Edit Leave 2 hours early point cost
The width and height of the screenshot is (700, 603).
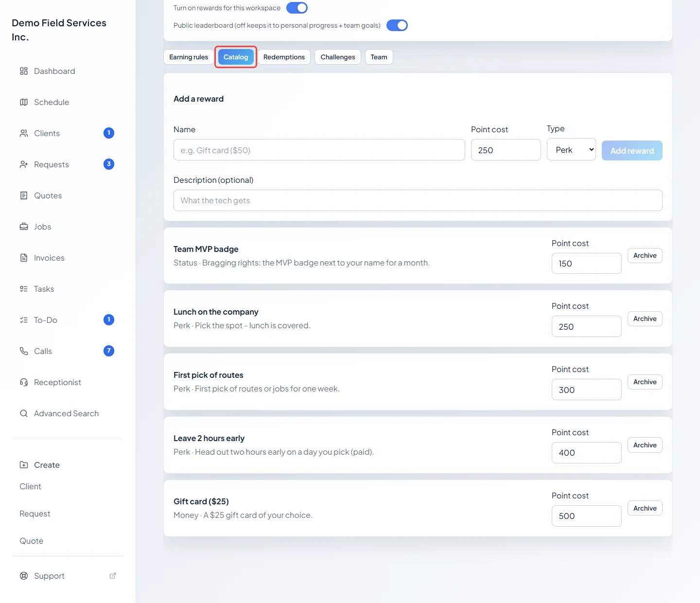(x=587, y=453)
